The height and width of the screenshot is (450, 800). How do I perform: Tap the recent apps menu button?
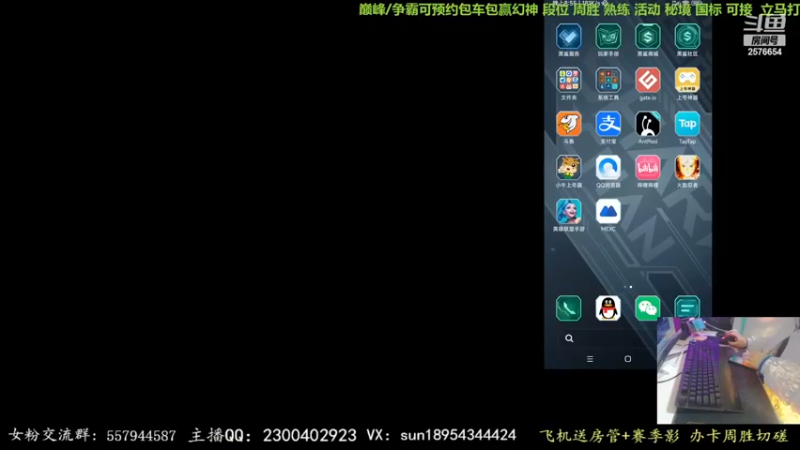pos(590,359)
